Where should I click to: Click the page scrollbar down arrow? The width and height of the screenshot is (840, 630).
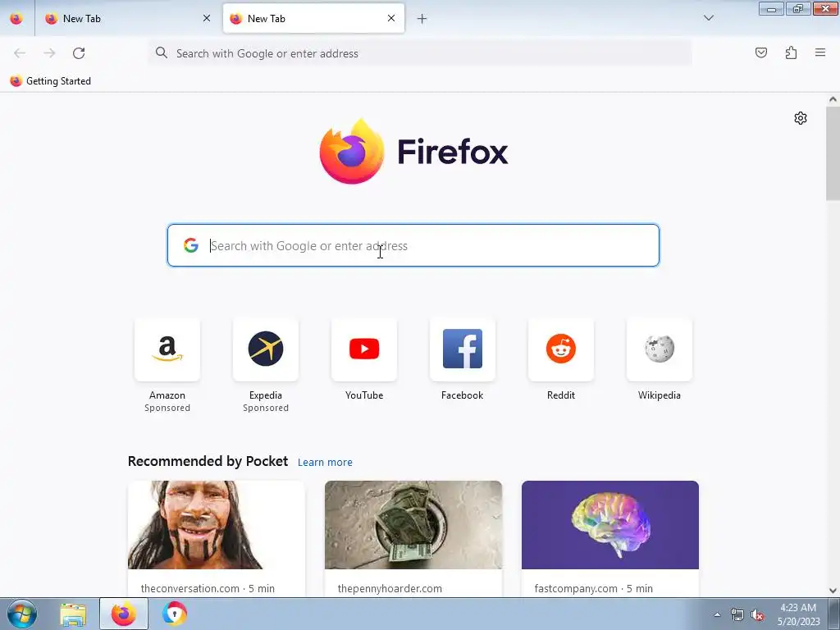(833, 591)
